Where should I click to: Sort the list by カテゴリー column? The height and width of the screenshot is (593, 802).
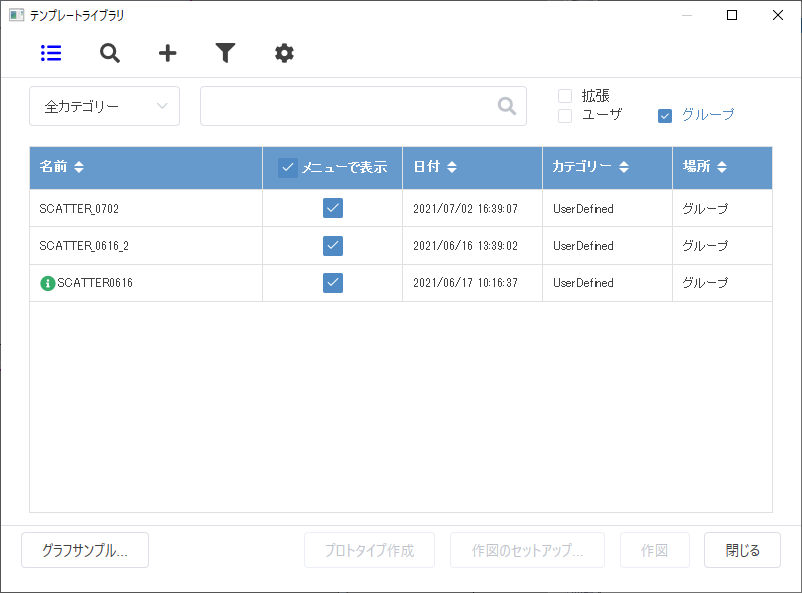pos(623,167)
